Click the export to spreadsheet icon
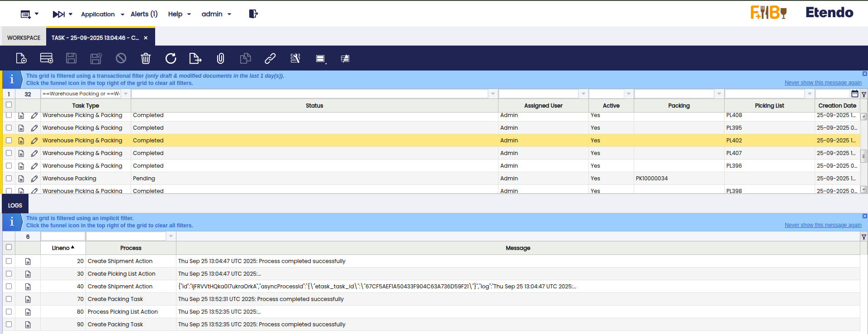The height and width of the screenshot is (334, 868). point(195,58)
